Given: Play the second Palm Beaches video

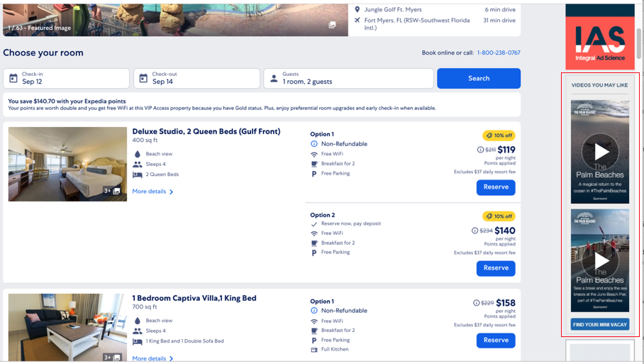Looking at the screenshot, I should tap(600, 261).
